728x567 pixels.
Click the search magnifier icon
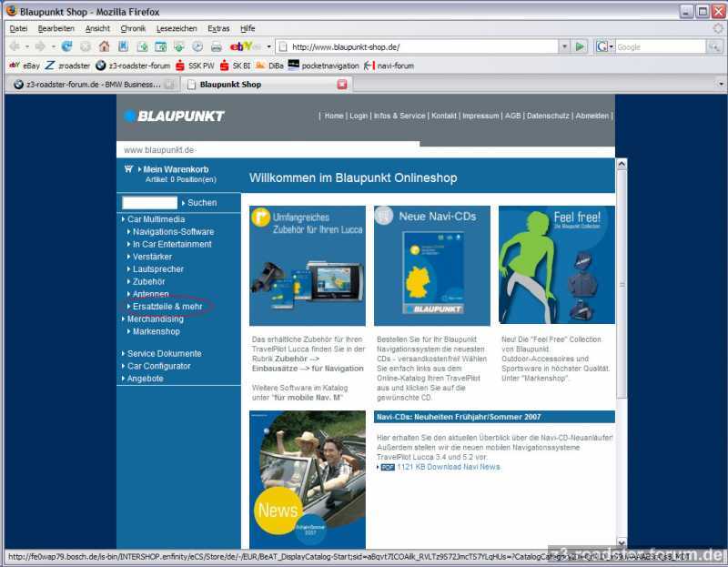point(713,46)
